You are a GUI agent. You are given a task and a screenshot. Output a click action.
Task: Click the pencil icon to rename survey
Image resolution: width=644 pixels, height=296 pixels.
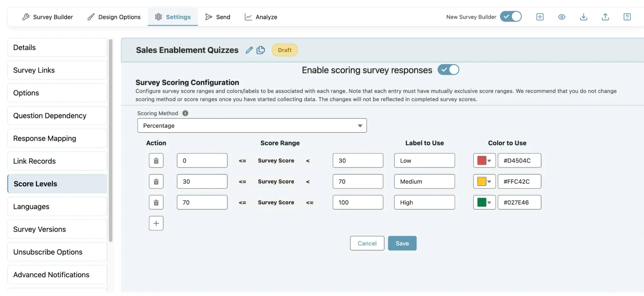pyautogui.click(x=249, y=50)
